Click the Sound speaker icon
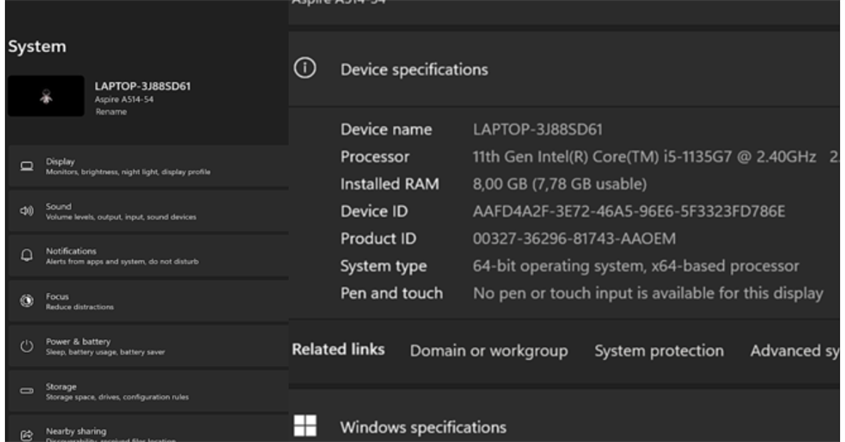Viewport: 845px width, 442px height. pos(27,211)
